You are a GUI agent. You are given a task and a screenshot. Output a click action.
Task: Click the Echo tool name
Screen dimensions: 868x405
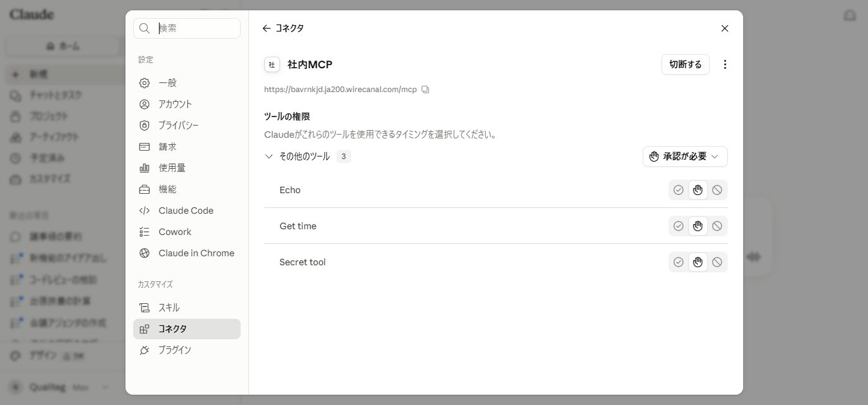[x=290, y=190]
